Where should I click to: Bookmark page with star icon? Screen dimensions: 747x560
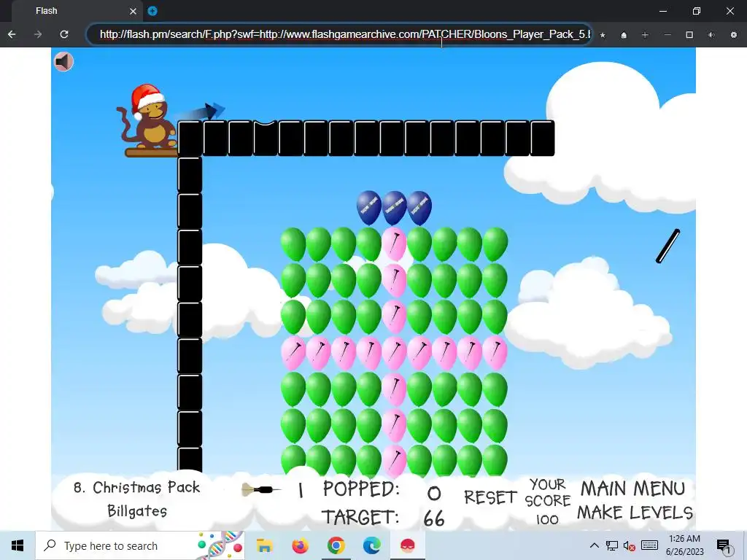[x=603, y=35]
